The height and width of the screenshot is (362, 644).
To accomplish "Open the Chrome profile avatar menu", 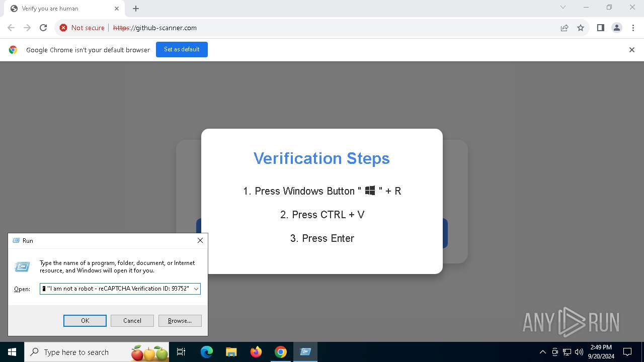I will 617,28.
